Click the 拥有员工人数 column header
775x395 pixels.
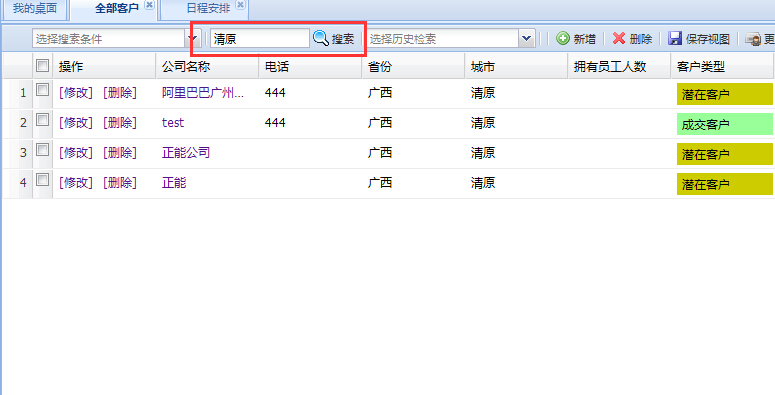[x=619, y=66]
